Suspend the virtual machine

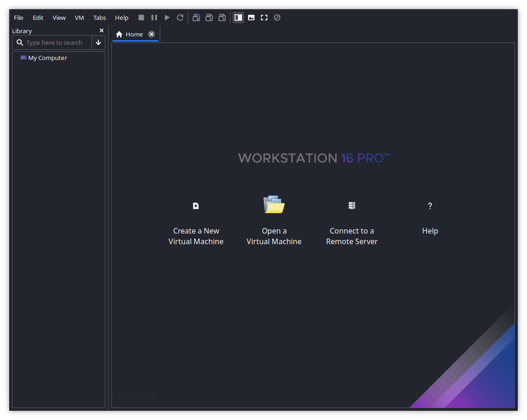[154, 18]
